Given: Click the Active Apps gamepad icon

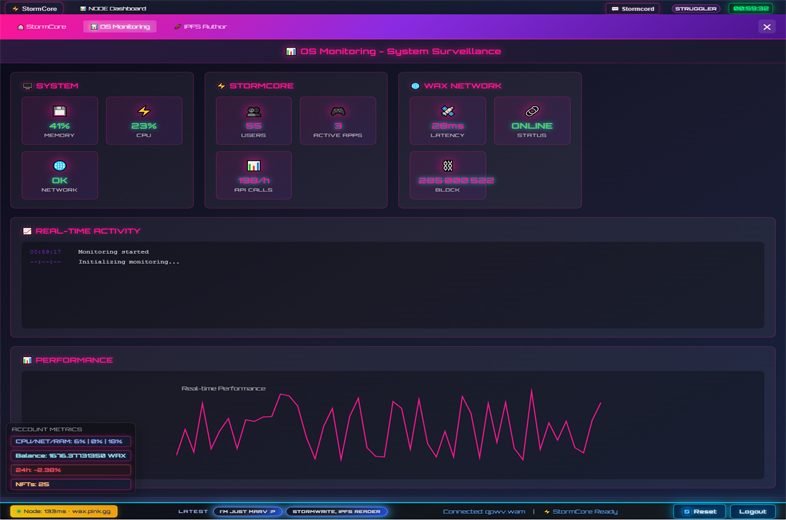Looking at the screenshot, I should coord(338,111).
